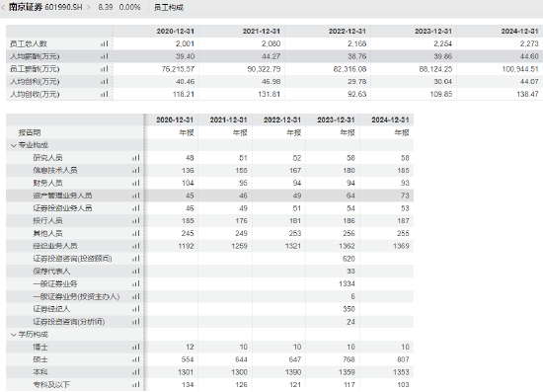The width and height of the screenshot is (543, 392).
Task: Select cell value 2,273
Action: point(529,43)
